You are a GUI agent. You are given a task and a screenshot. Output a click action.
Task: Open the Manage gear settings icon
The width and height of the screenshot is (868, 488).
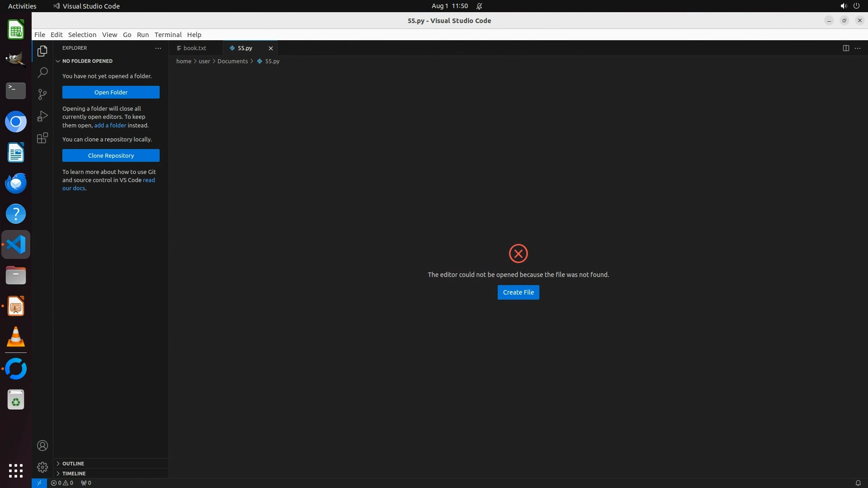click(42, 467)
